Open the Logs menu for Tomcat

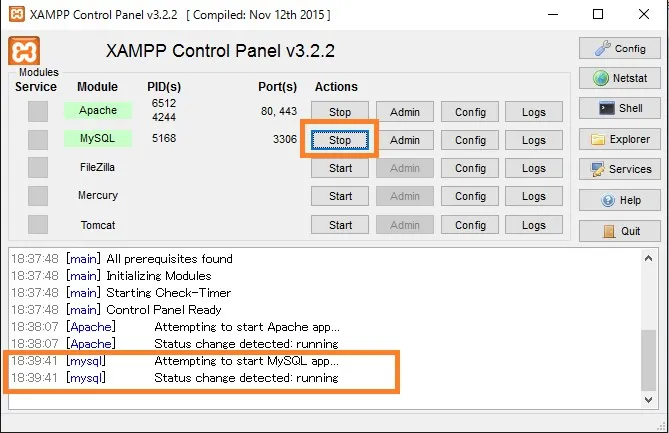point(534,225)
